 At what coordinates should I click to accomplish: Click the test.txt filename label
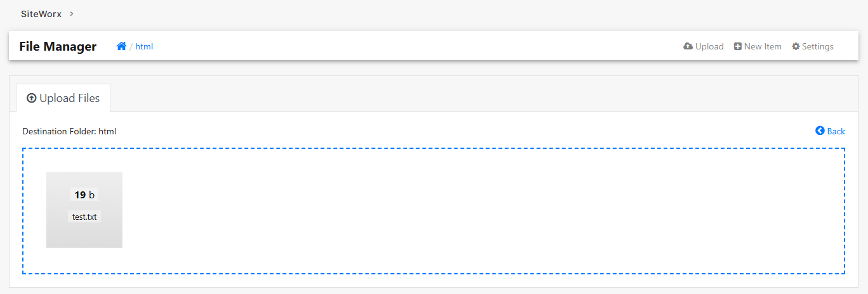(x=84, y=217)
